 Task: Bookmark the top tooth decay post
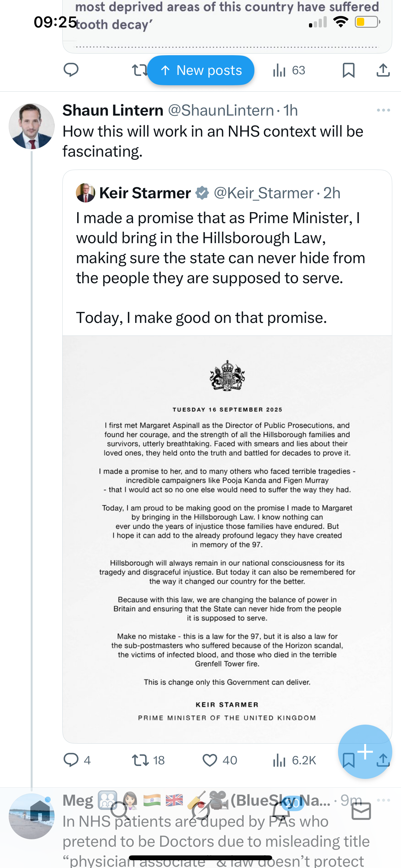348,70
